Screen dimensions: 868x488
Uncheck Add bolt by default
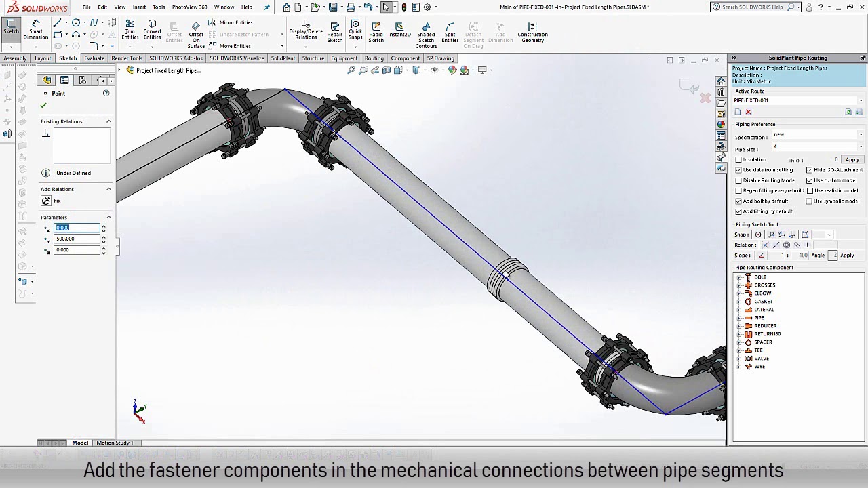click(x=738, y=201)
